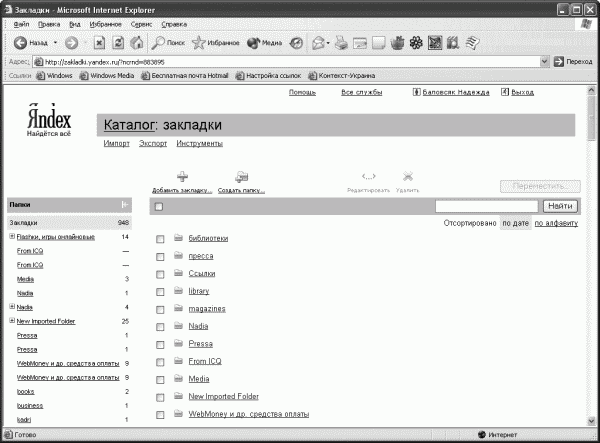The height and width of the screenshot is (443, 600).
Task: Click the Добавить закладку plus icon
Action: pyautogui.click(x=182, y=176)
